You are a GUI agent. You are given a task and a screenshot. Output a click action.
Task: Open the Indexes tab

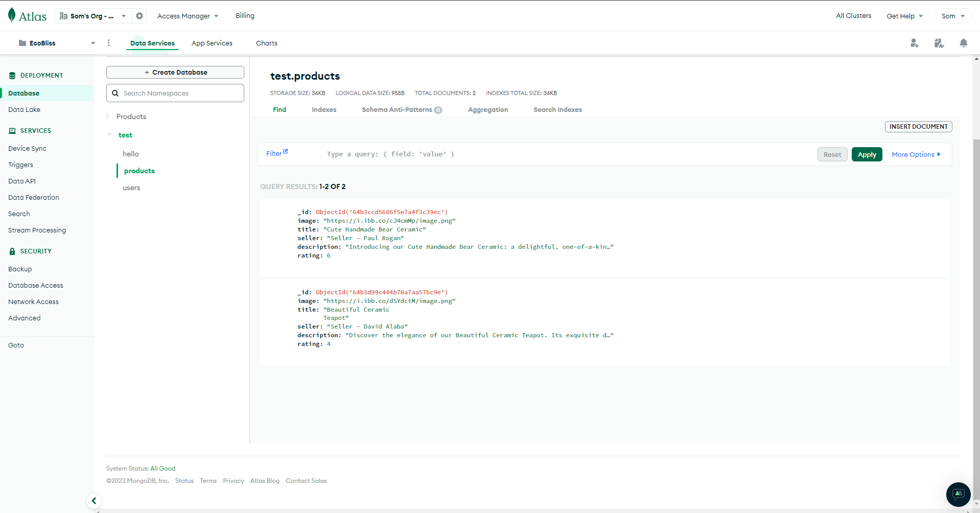(324, 110)
